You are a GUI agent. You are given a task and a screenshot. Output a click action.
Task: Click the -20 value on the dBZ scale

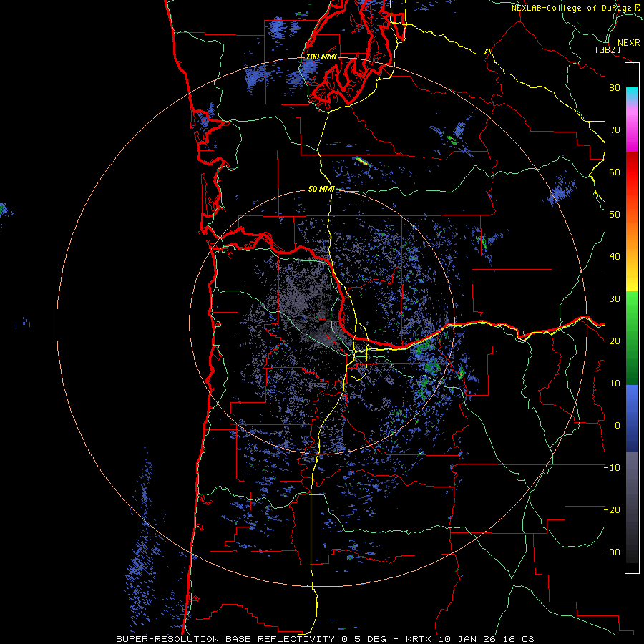[x=612, y=510]
